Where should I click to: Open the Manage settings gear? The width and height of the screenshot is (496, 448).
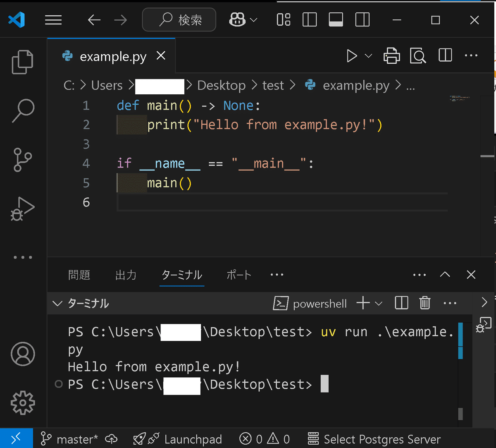23,402
